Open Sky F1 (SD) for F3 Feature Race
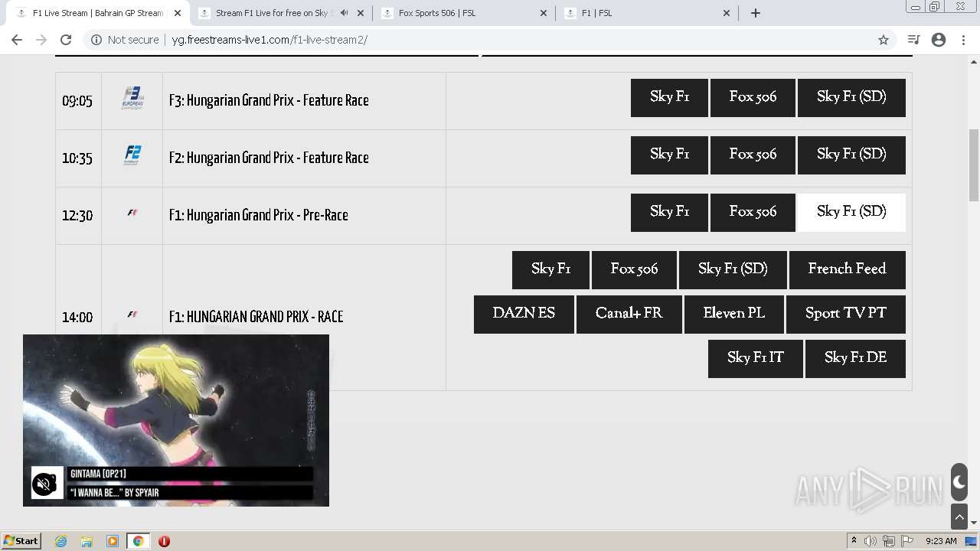The image size is (980, 551). click(851, 98)
